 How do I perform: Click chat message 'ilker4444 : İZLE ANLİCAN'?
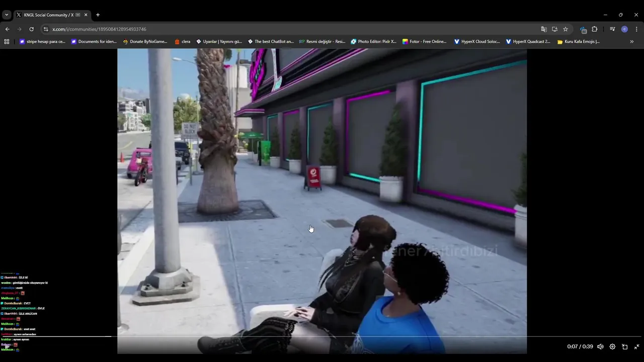tap(19, 314)
